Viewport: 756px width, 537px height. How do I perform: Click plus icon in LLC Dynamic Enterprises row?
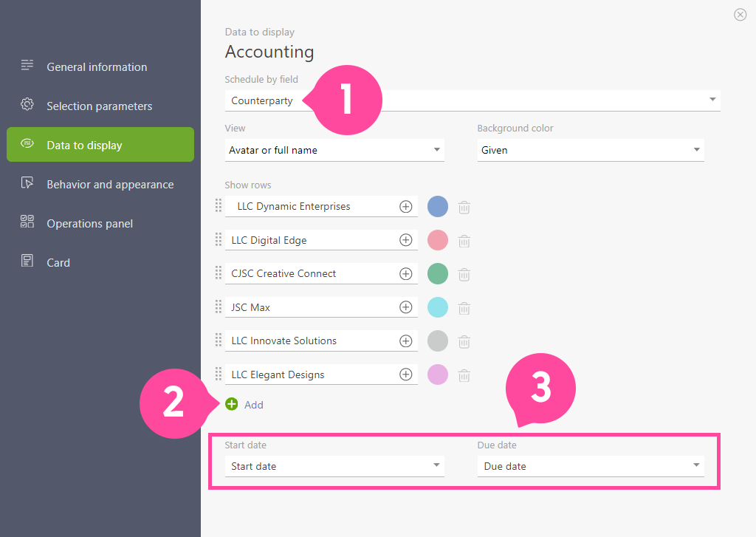click(x=406, y=207)
